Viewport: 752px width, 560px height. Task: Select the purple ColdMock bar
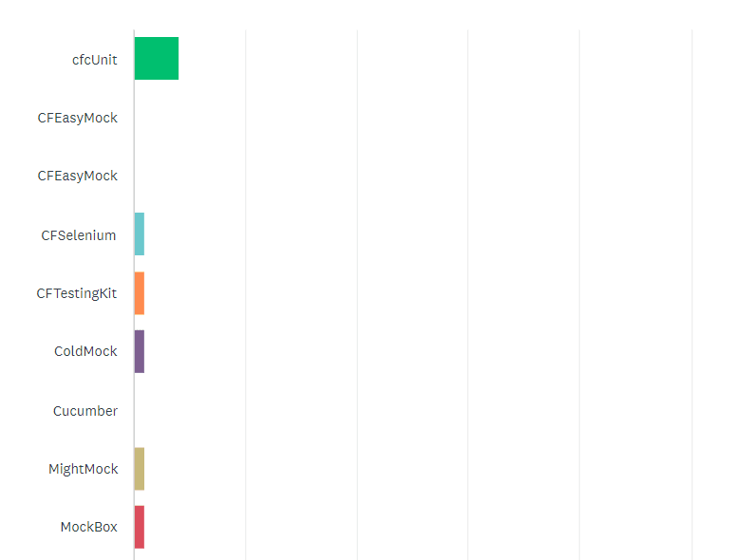pos(140,351)
